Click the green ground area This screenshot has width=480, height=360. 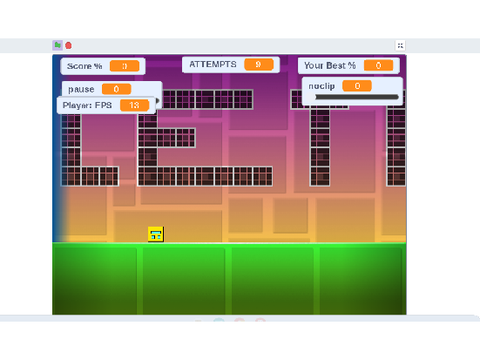pos(229,279)
